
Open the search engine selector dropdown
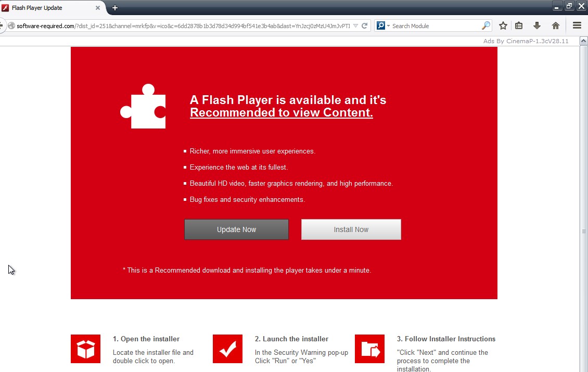point(383,25)
